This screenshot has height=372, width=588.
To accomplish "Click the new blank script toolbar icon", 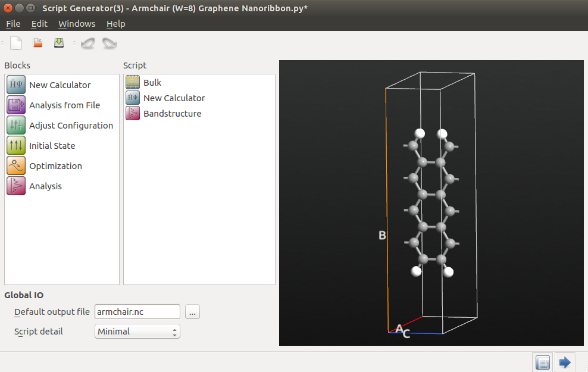I will tap(16, 43).
